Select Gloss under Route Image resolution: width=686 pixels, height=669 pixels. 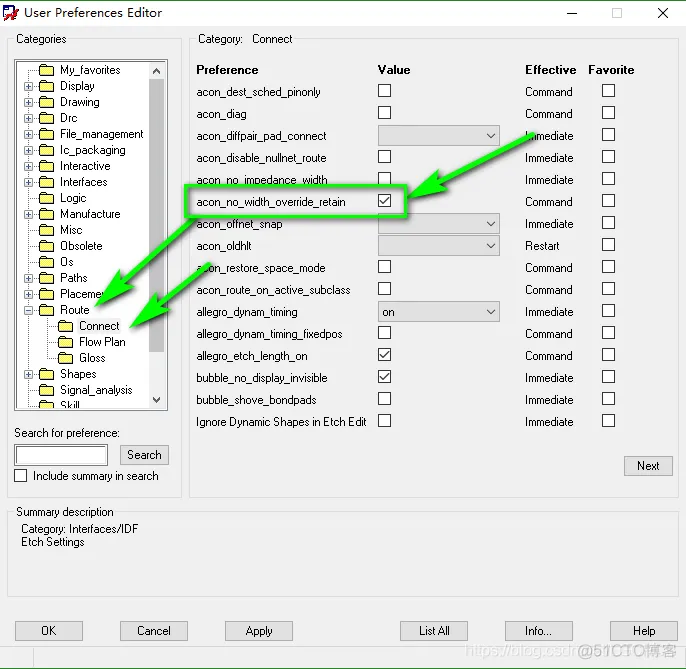(92, 358)
